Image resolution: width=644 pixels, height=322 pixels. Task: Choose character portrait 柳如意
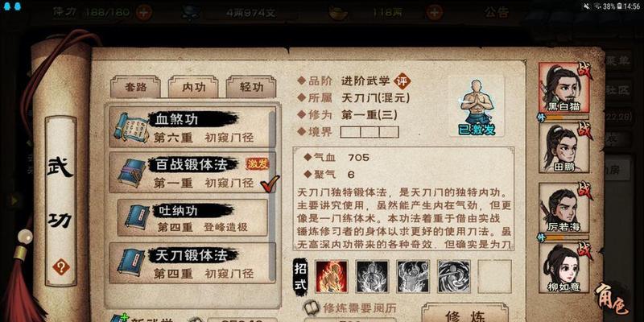click(564, 268)
